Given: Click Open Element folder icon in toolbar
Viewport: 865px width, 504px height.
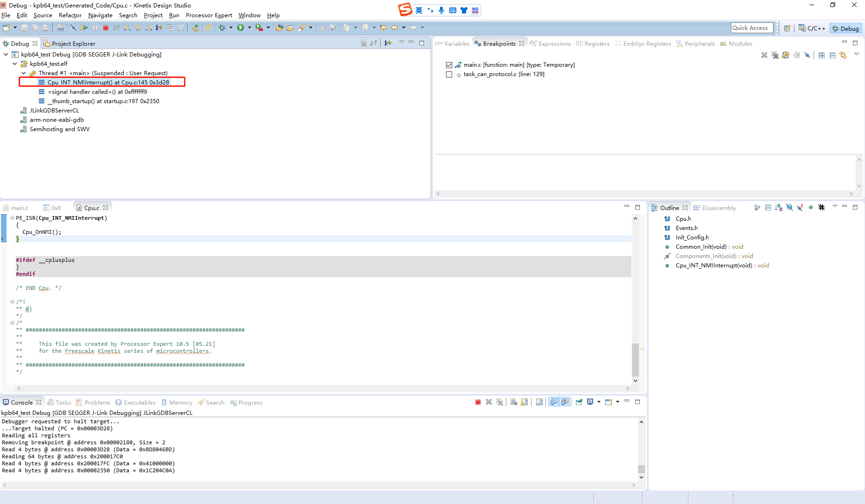Looking at the screenshot, I should 279,28.
